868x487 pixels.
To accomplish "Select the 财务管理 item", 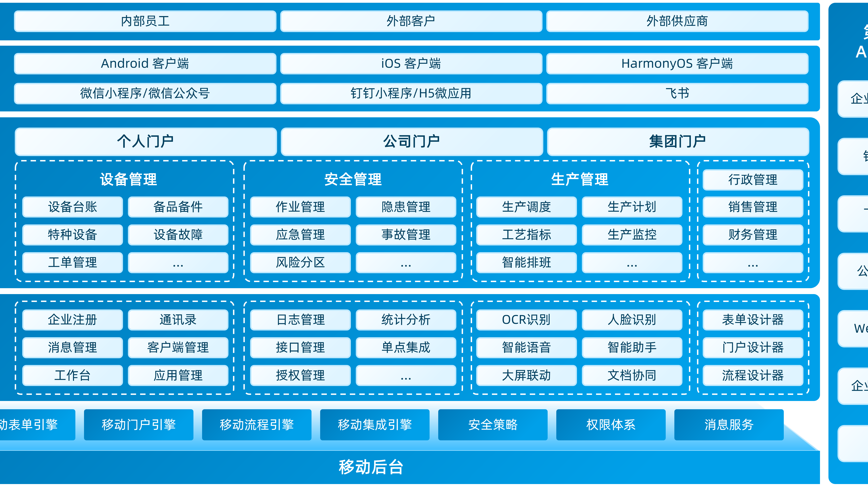I will pos(753,235).
